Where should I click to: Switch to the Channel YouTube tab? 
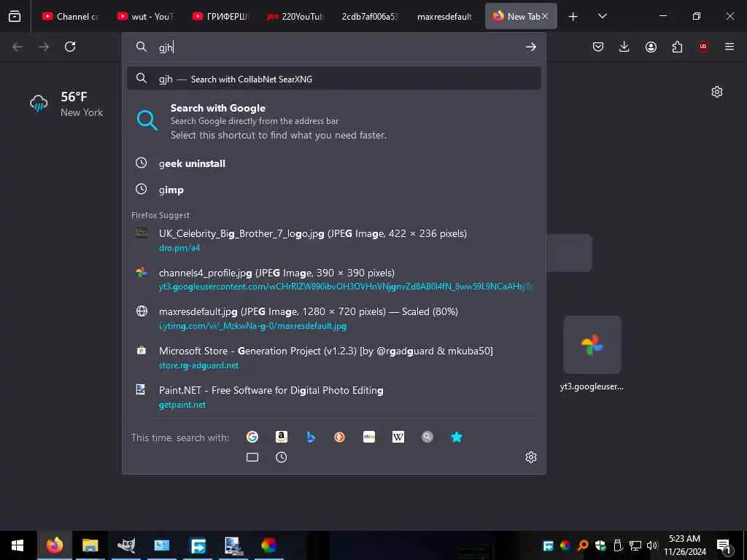click(x=71, y=16)
